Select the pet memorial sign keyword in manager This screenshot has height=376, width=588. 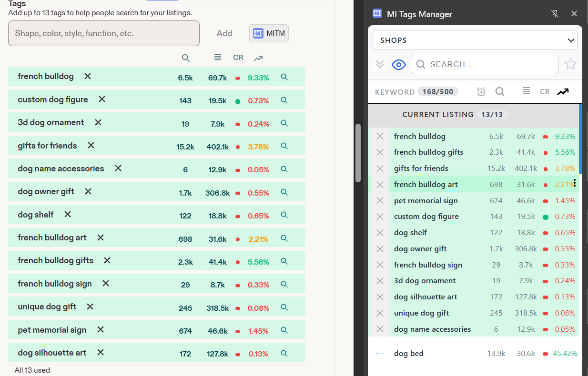pos(426,200)
